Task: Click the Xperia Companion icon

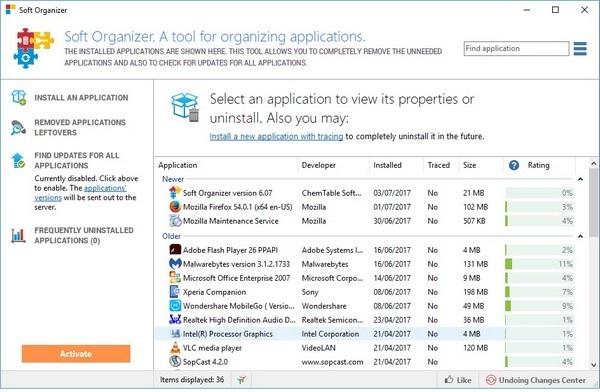Action: (175, 292)
